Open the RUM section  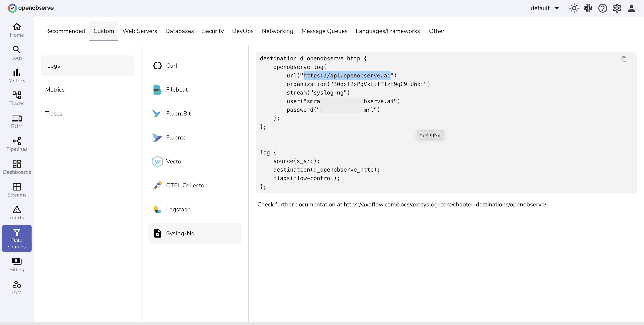point(17,121)
